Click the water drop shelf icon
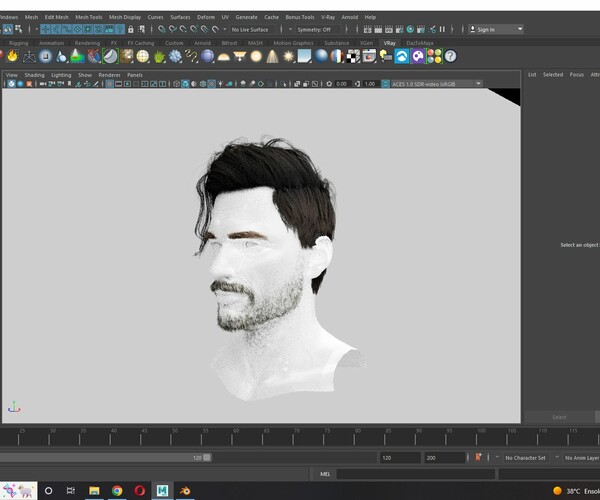This screenshot has height=500, width=600. pyautogui.click(x=61, y=57)
